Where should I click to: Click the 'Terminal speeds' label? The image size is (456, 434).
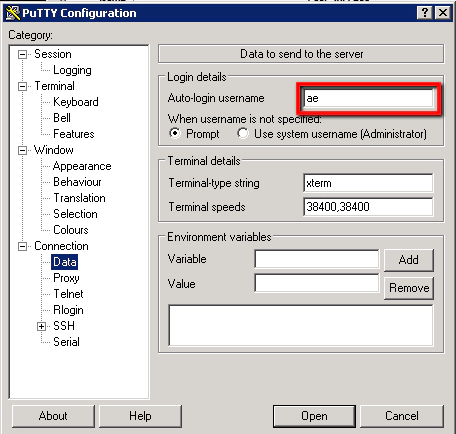coord(207,207)
